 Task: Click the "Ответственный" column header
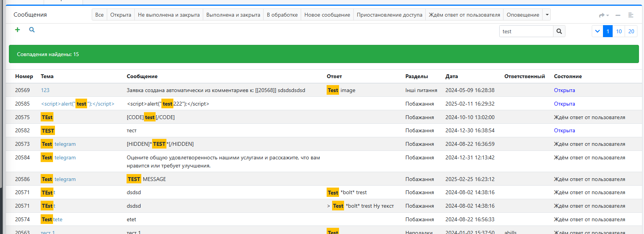[x=524, y=76]
